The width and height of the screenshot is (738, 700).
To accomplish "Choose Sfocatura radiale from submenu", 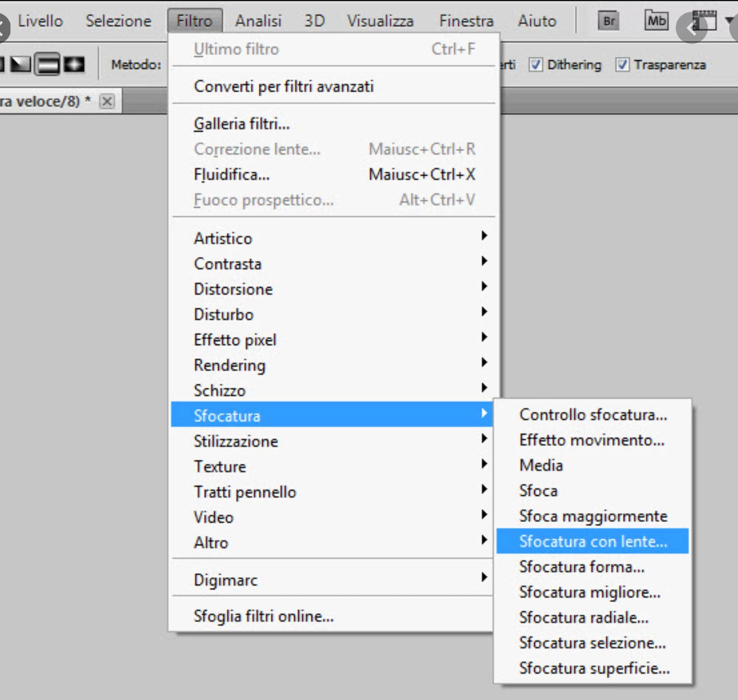I will [x=592, y=618].
